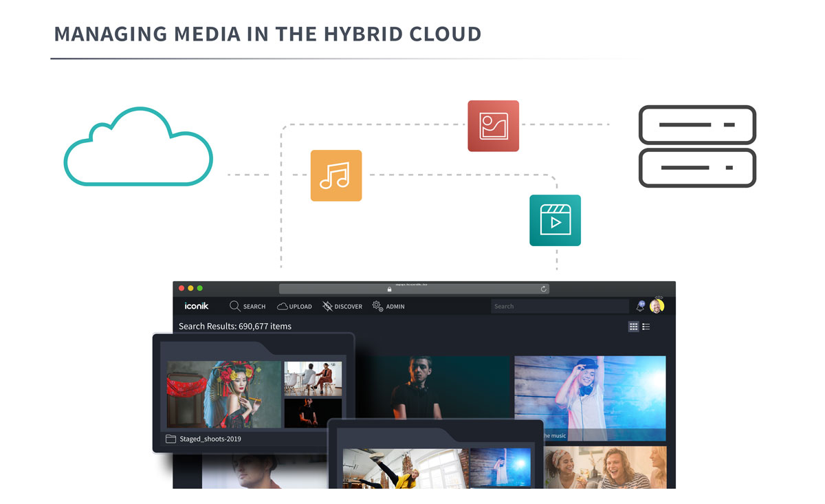Click the browser address bar
Image resolution: width=825 pixels, height=504 pixels.
click(x=414, y=289)
